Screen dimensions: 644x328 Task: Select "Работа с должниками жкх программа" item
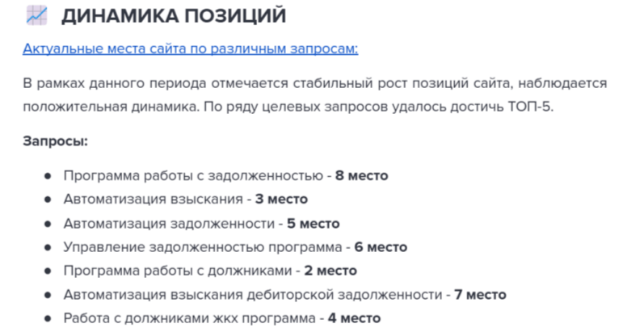pyautogui.click(x=189, y=318)
